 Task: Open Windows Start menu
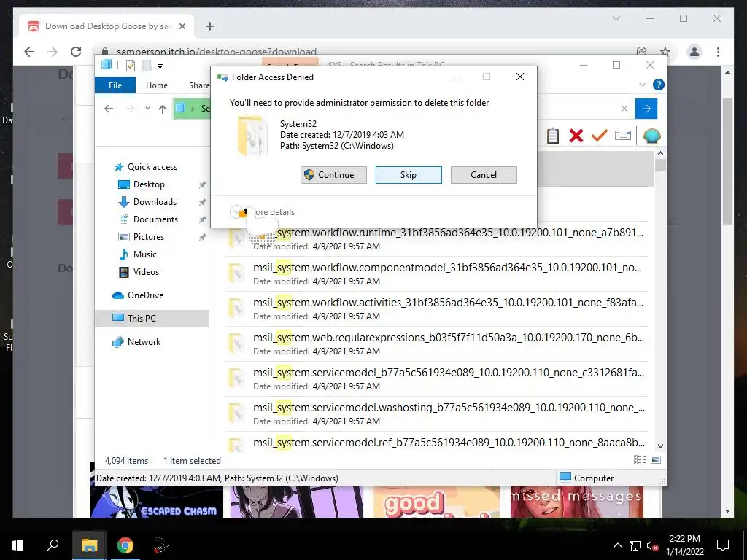(x=18, y=545)
